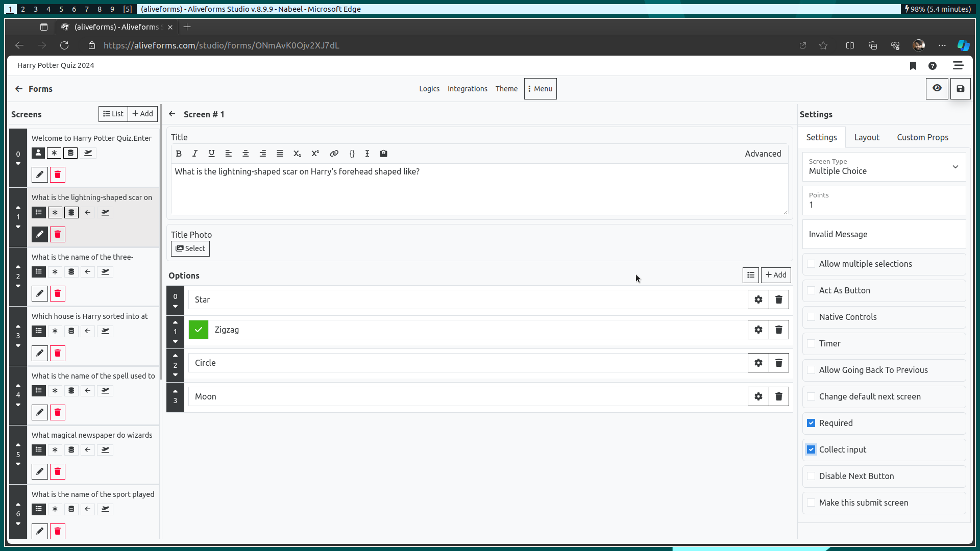Click the bookmark icon near the top right
Screen dimensions: 980x551
[x=913, y=66]
